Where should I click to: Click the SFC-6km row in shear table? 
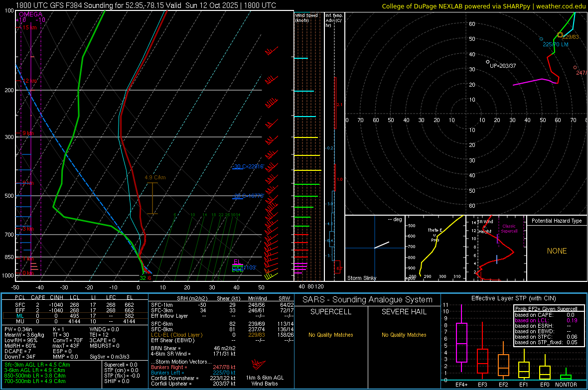[x=222, y=324]
